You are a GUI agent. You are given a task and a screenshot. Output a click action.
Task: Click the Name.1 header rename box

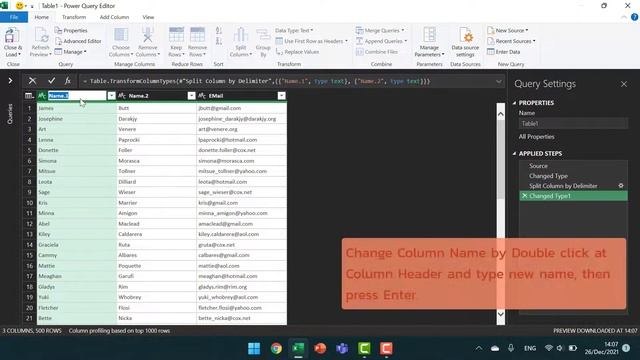click(77, 96)
